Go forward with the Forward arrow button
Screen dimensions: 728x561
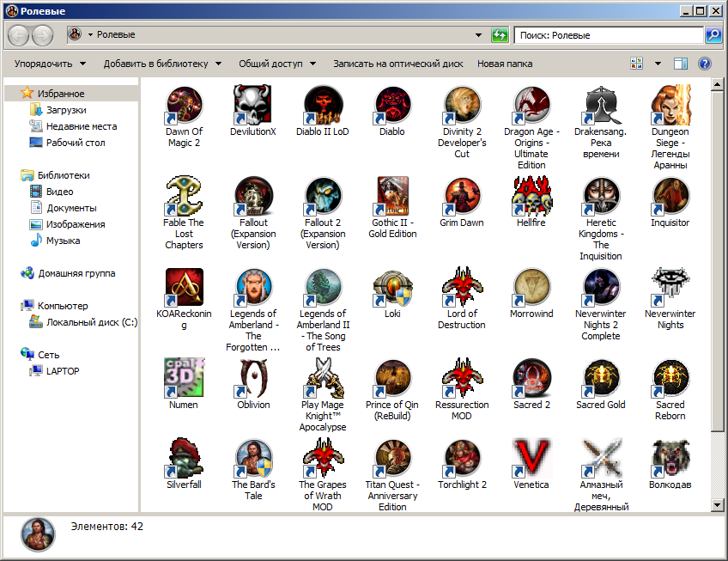coord(43,35)
